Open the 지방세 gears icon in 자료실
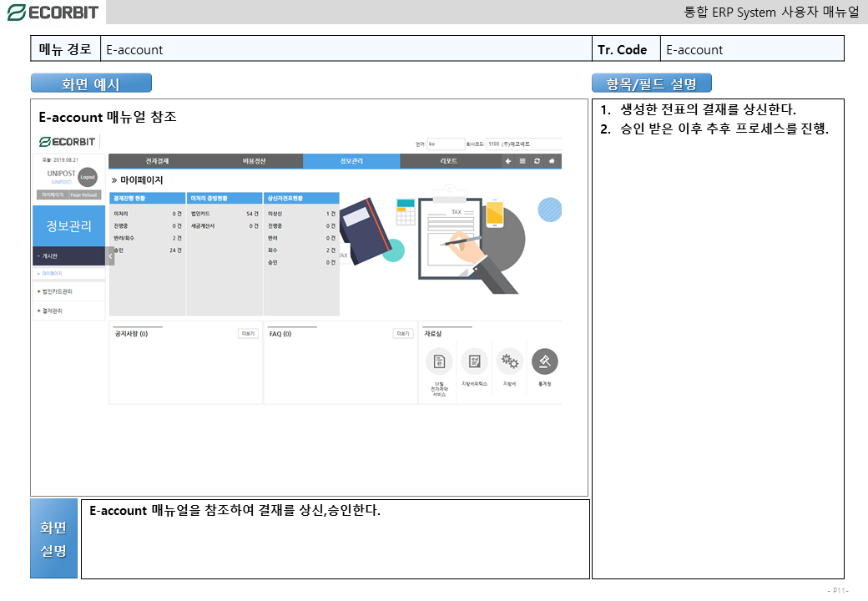This screenshot has height=601, width=868. click(510, 361)
